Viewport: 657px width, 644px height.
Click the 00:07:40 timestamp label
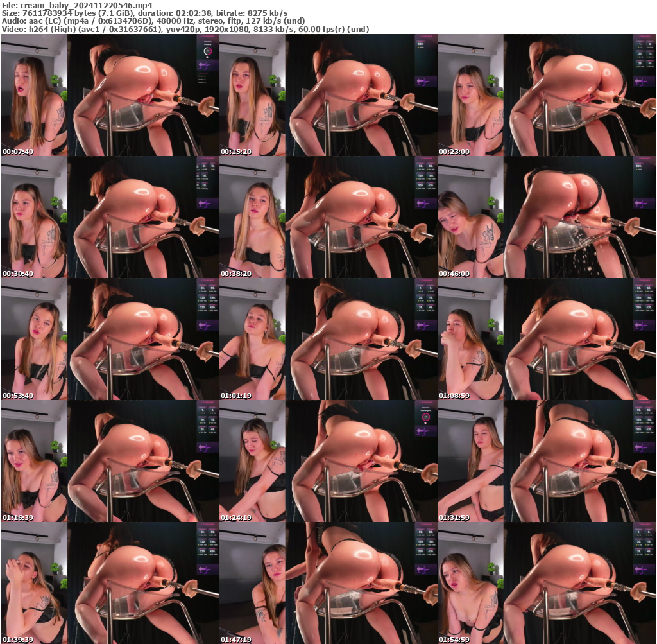(17, 152)
